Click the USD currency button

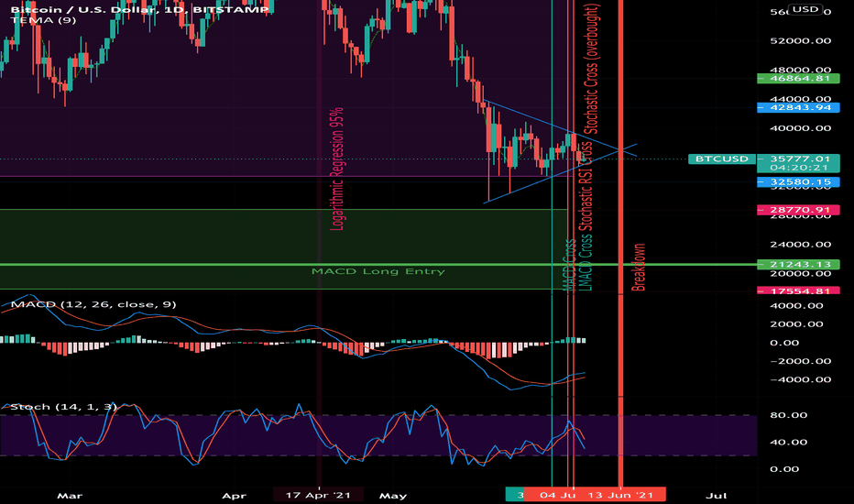[805, 9]
